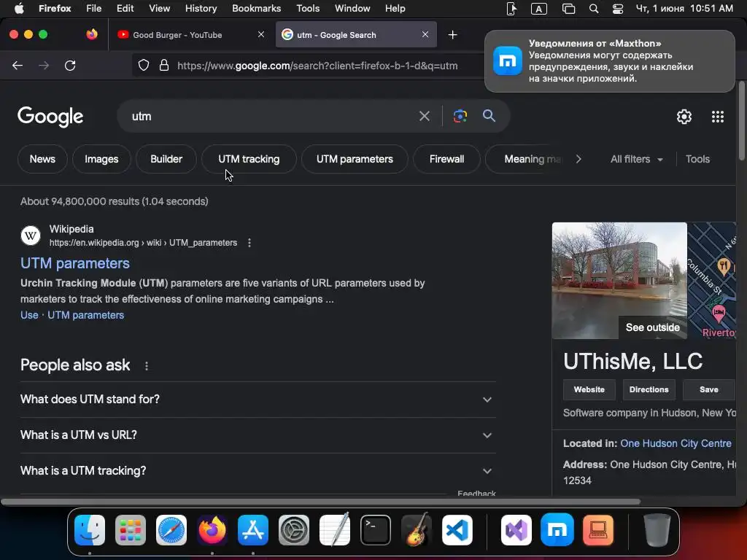Save UThisMe, LLC place
The image size is (747, 560).
[x=708, y=389]
